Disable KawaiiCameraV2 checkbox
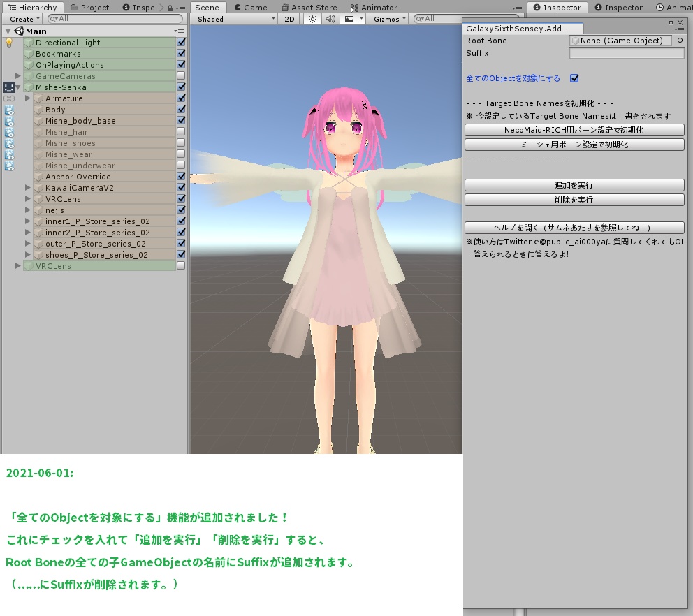This screenshot has width=693, height=616. (x=181, y=187)
